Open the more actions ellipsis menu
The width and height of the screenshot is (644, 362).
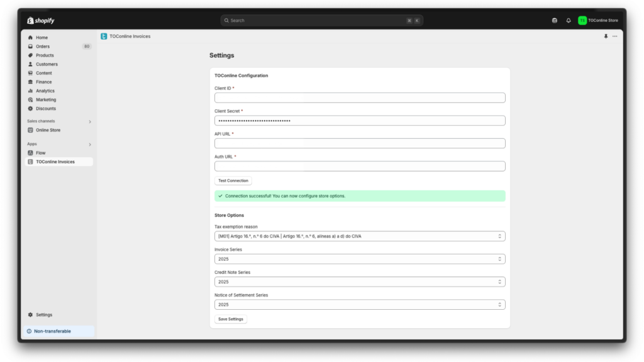coord(615,36)
